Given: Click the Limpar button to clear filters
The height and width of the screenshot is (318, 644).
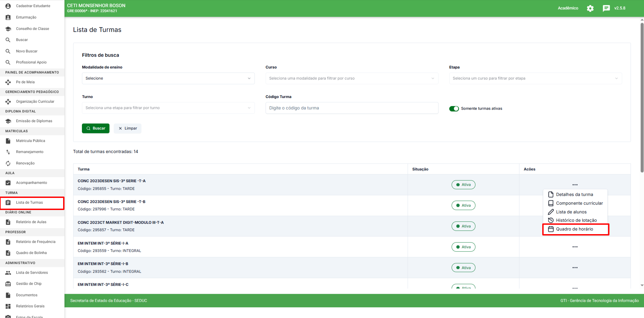Looking at the screenshot, I should point(128,128).
